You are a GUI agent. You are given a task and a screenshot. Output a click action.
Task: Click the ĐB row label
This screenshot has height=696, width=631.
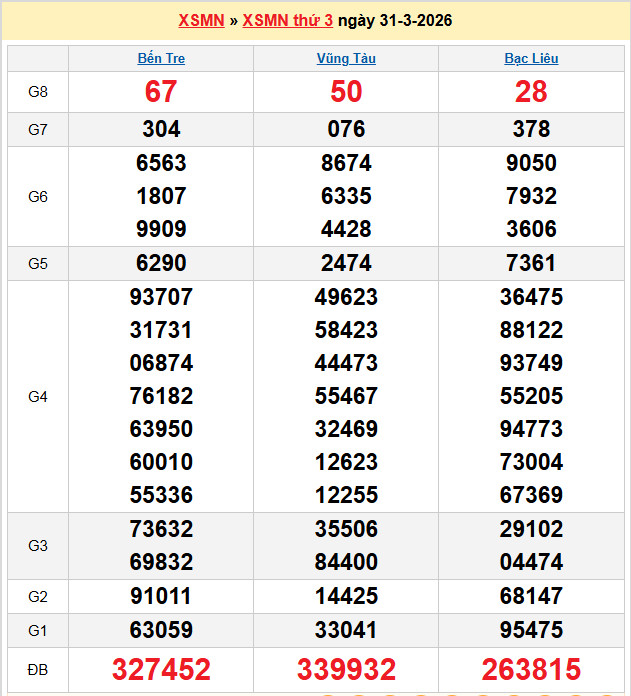pyautogui.click(x=38, y=669)
